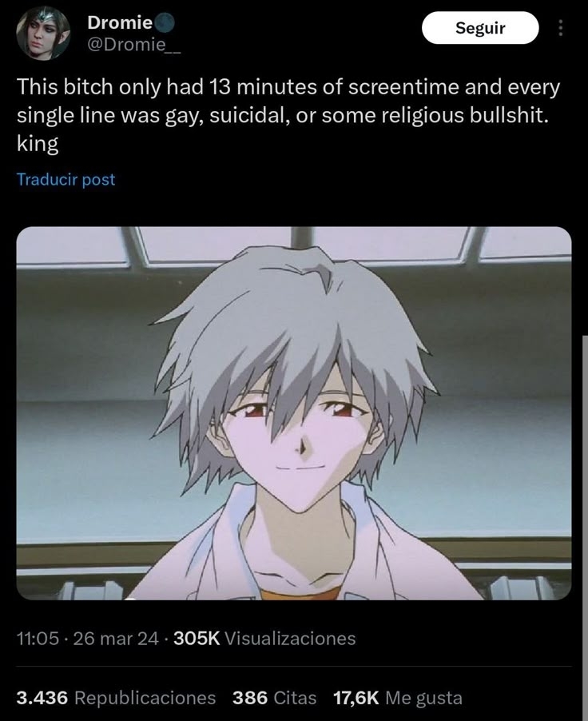Open the 3.436 Republicaciones list
Viewport: 588px width, 721px height.
116,698
